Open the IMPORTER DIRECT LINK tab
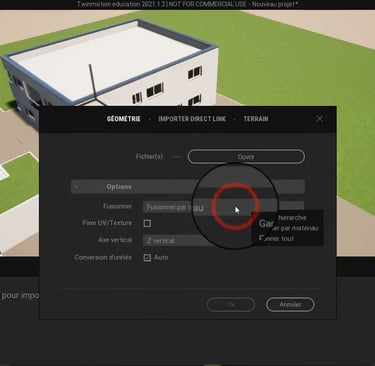This screenshot has height=366, width=375. 192,119
